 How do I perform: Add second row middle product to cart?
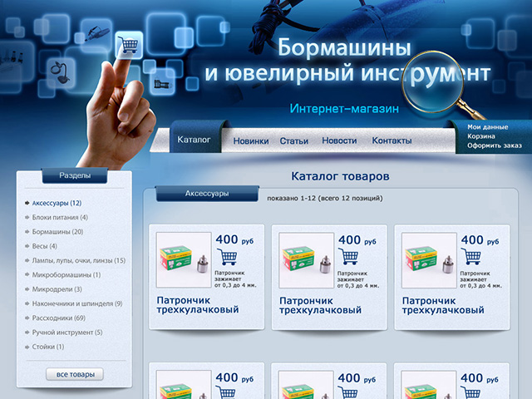[x=348, y=392]
